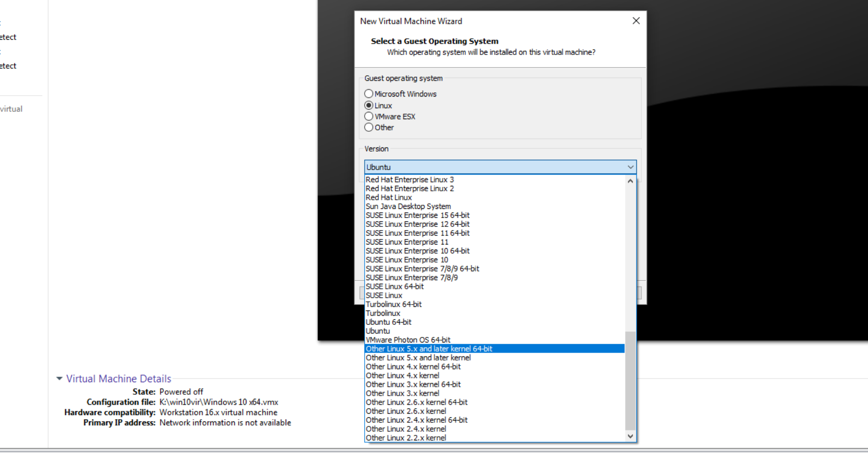868x464 pixels.
Task: Choose the plain SUSE Linux entry
Action: tap(495, 295)
